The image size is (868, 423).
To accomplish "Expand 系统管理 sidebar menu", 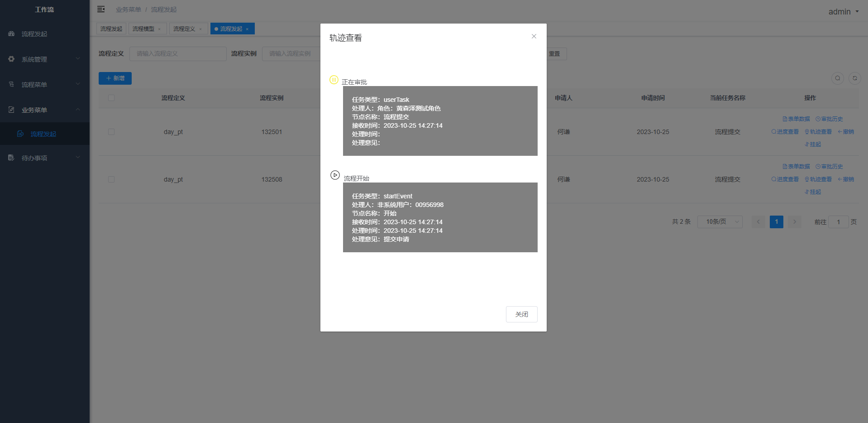I will [45, 59].
